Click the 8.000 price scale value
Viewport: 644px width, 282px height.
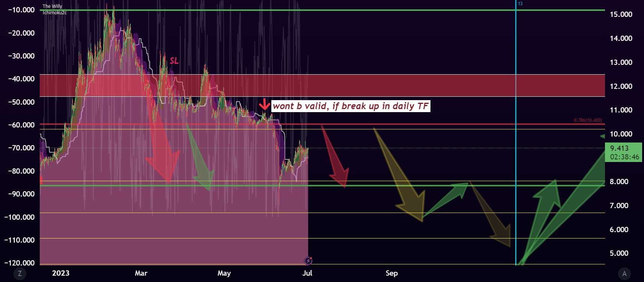[x=619, y=181]
